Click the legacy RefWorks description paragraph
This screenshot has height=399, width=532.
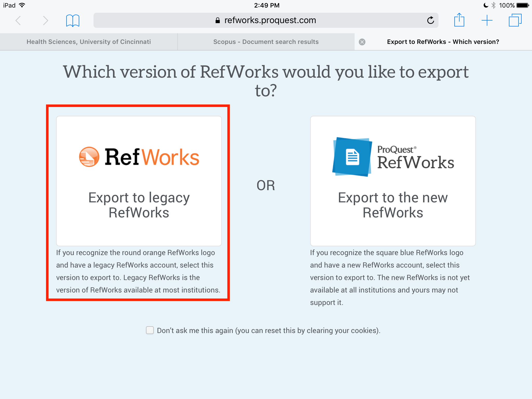point(138,271)
